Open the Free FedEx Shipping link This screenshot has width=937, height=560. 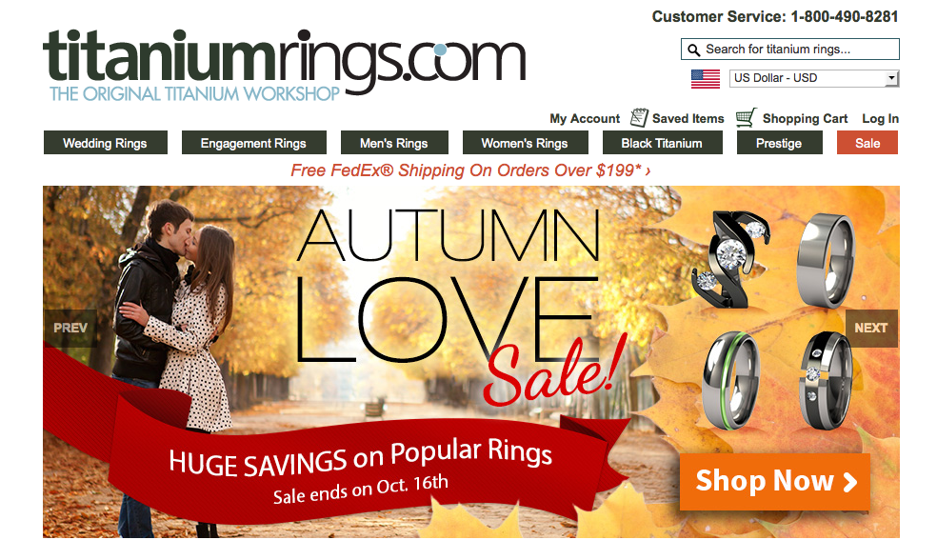(x=470, y=170)
